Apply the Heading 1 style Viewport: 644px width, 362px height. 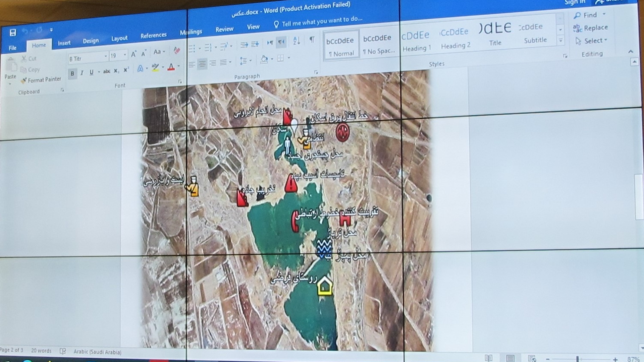coord(416,42)
